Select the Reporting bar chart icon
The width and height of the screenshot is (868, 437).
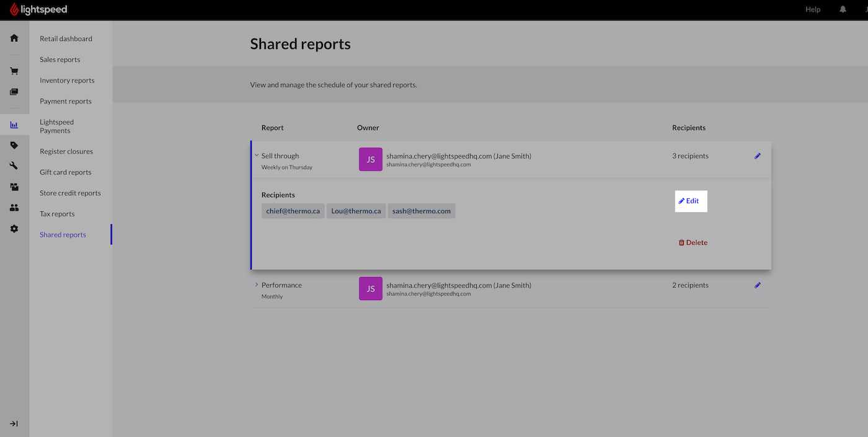14,125
